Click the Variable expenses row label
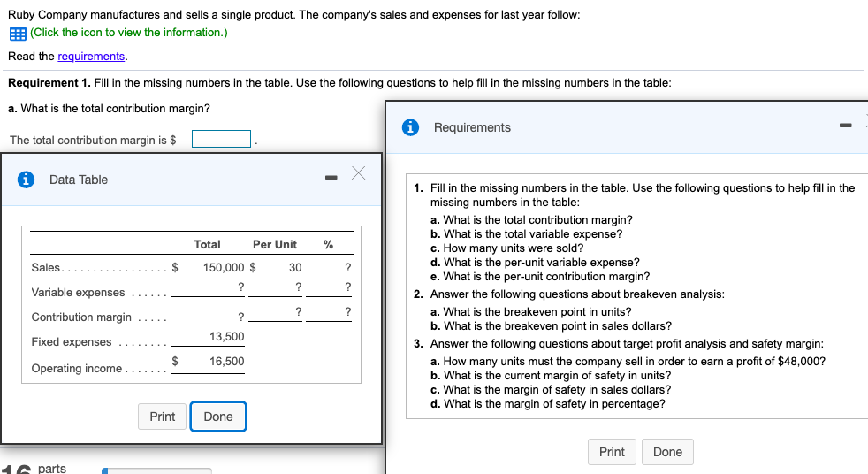 (78, 293)
